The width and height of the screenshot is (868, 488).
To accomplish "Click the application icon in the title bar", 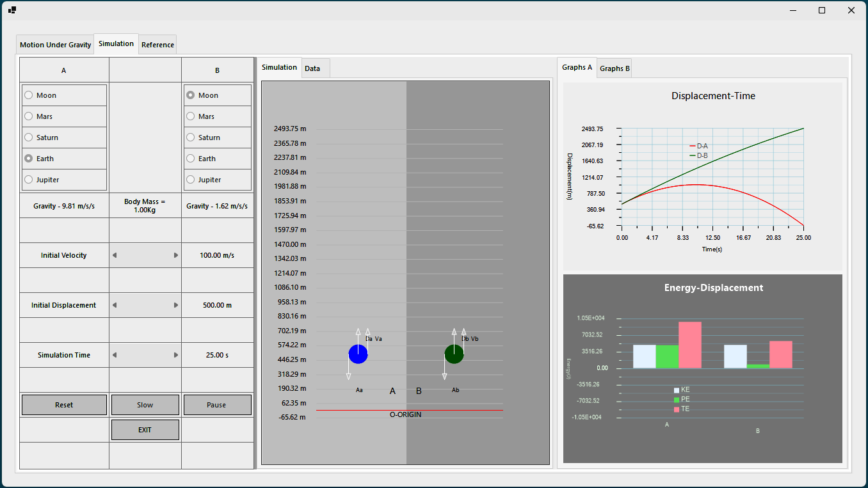I will coord(12,10).
